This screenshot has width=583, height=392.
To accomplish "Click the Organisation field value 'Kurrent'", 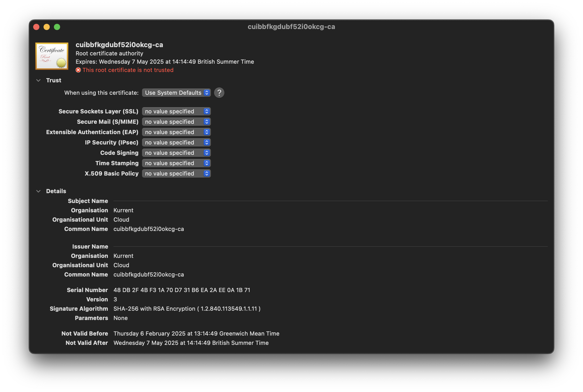I will click(123, 210).
